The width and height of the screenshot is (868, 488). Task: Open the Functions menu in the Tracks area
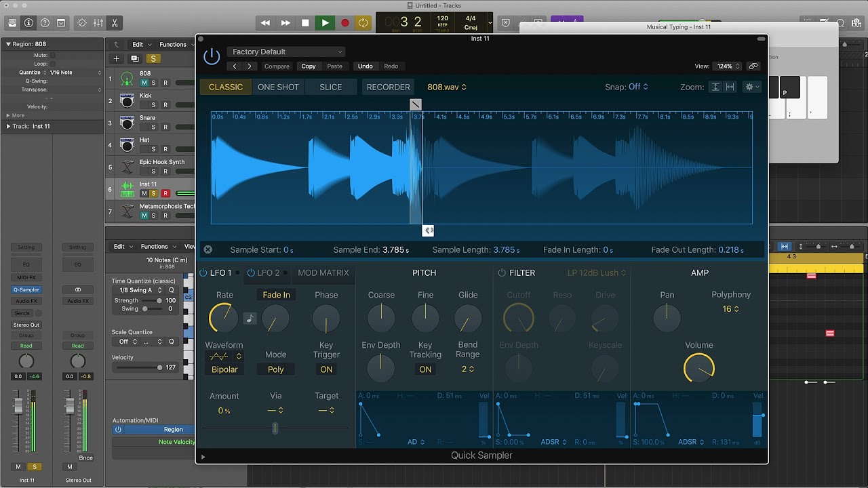[176, 45]
